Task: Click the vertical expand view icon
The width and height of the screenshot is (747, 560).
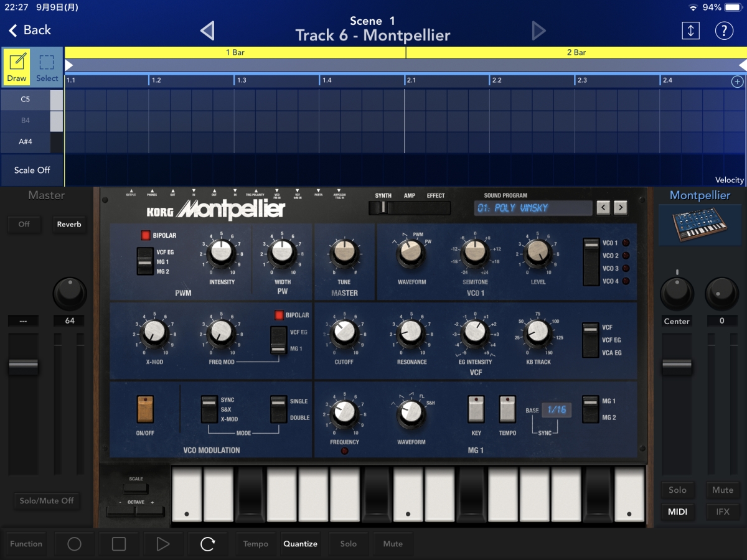Action: tap(690, 30)
